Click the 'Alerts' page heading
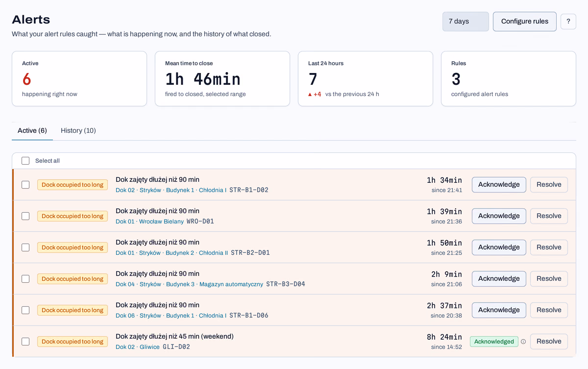The image size is (588, 369). 31,20
